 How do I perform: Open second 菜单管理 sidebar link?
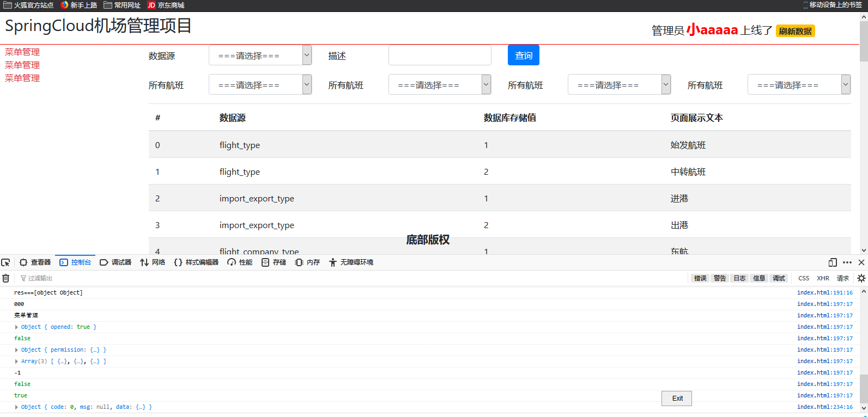[x=22, y=65]
